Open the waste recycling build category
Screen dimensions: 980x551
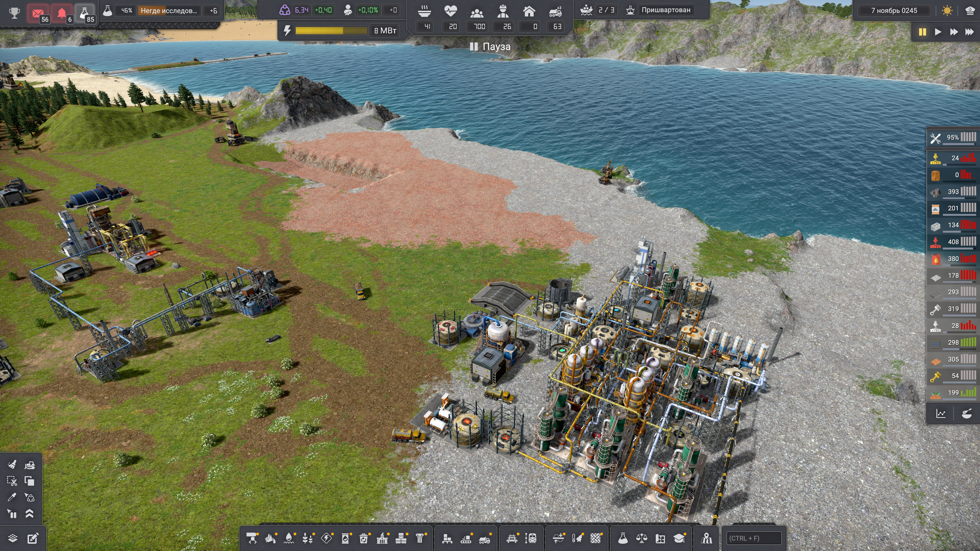pyautogui.click(x=364, y=538)
